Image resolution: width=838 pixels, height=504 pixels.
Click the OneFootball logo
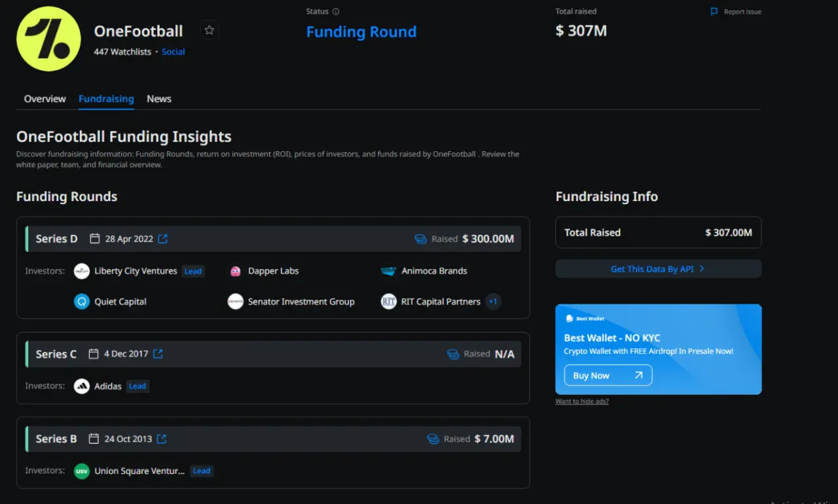(x=48, y=39)
